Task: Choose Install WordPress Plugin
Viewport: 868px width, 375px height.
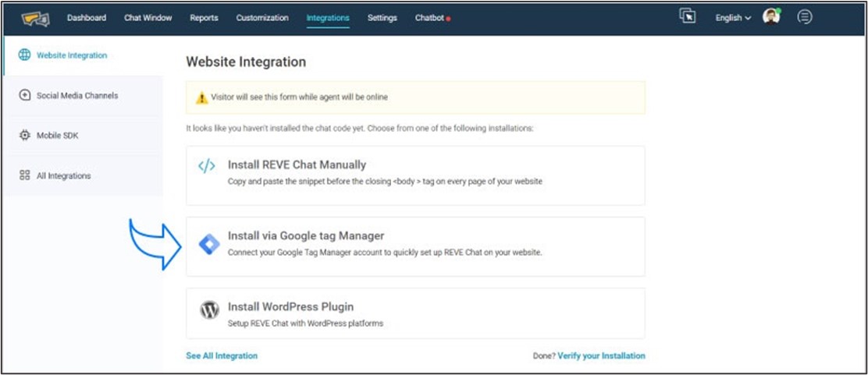Action: [416, 313]
